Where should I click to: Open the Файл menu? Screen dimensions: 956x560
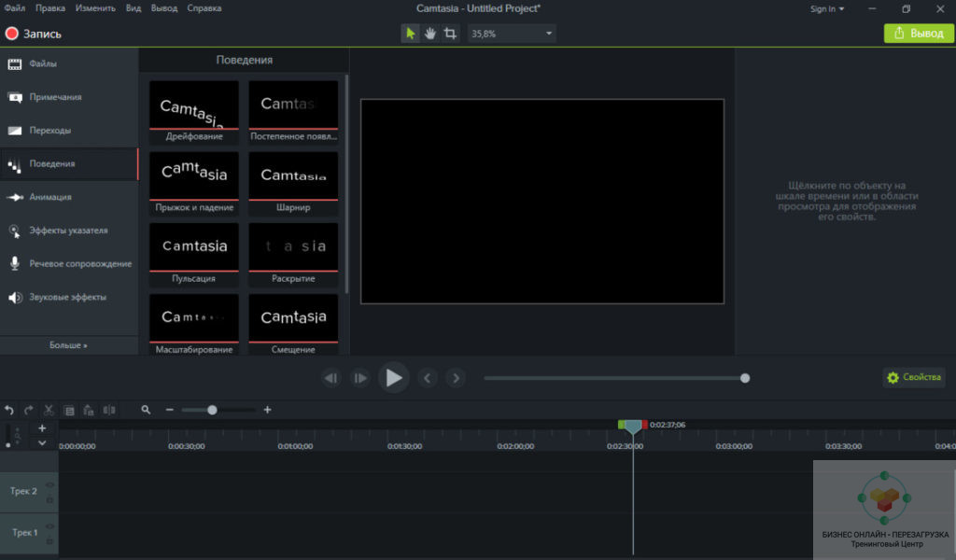point(14,8)
